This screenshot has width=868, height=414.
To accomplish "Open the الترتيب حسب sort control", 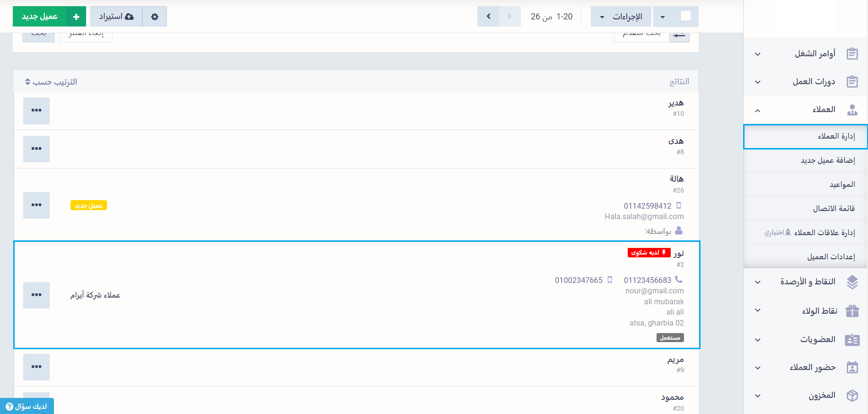I will [x=51, y=82].
